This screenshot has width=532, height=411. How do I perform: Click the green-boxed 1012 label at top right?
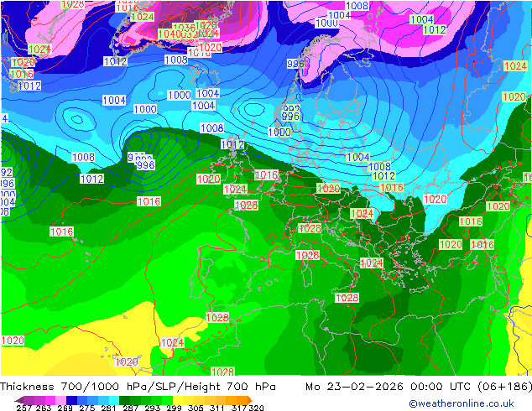tap(435, 30)
